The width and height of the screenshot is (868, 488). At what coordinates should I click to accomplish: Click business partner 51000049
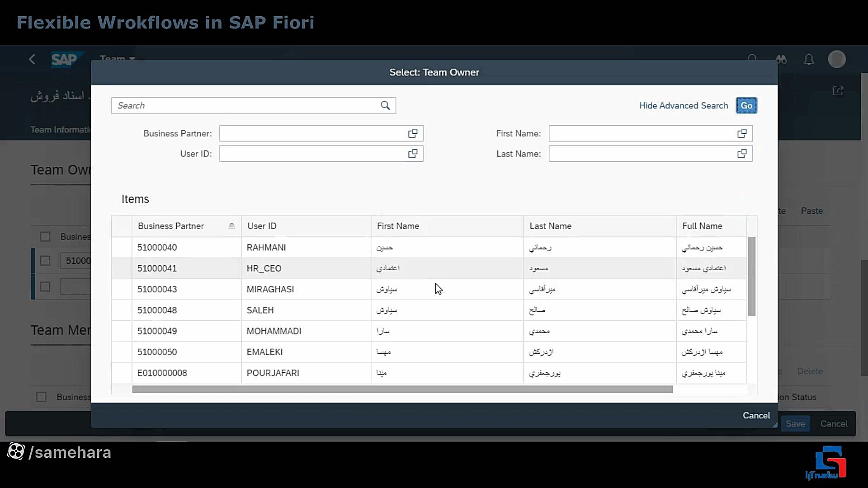click(157, 331)
